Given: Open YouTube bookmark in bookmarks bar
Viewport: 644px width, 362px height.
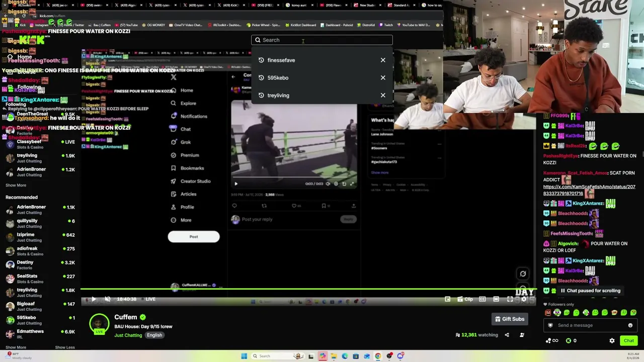Looking at the screenshot, I should [x=126, y=25].
